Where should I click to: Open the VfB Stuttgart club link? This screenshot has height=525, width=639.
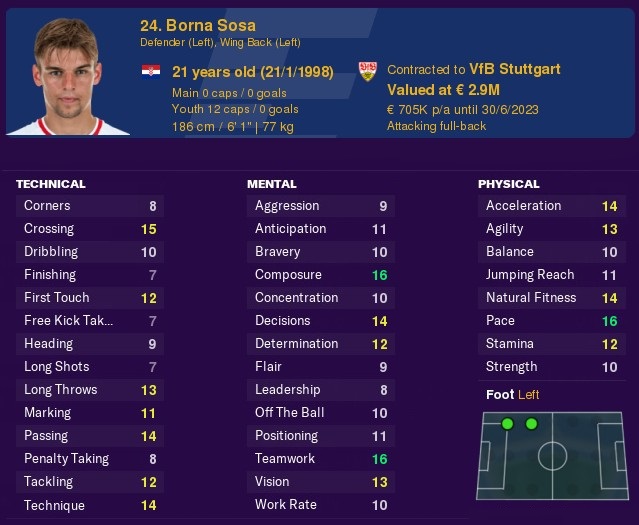coord(515,69)
